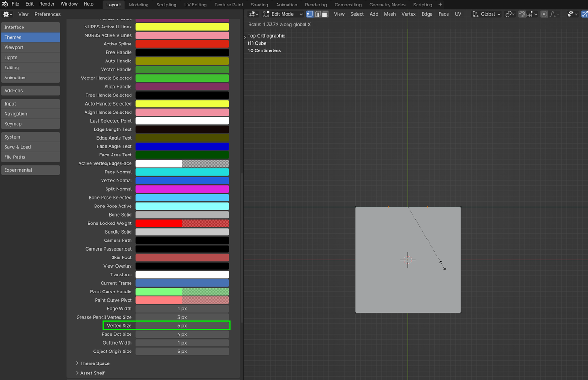Screen dimensions: 588x380
Task: Open the preferences gear icon menu
Action: [7, 14]
